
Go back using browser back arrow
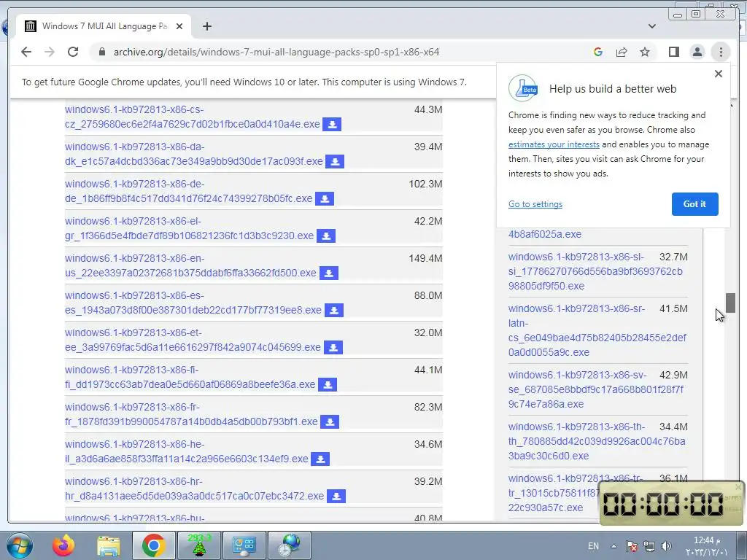point(26,52)
